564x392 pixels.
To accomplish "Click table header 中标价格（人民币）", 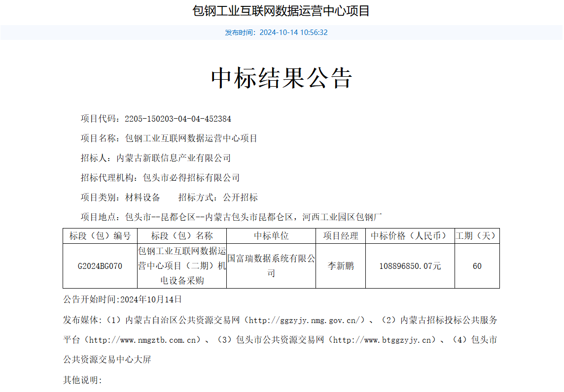I will click(x=410, y=236).
